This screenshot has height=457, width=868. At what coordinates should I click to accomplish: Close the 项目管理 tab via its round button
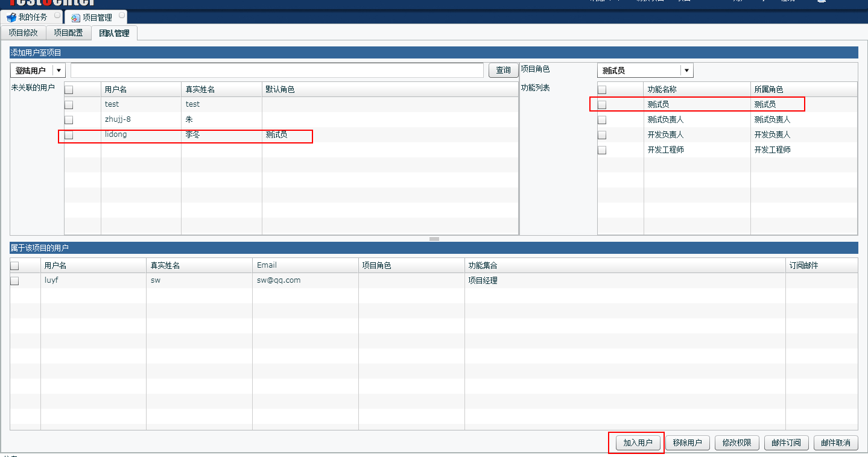[x=121, y=15]
